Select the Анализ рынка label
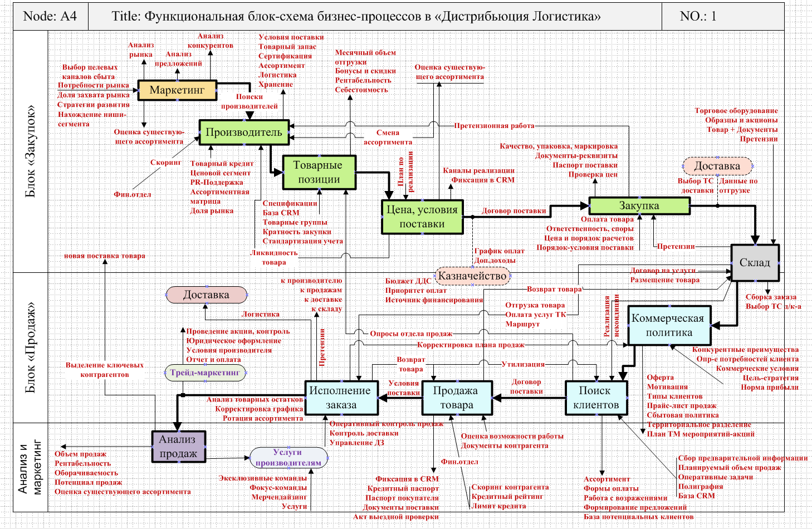Image resolution: width=812 pixels, height=529 pixels. (141, 50)
